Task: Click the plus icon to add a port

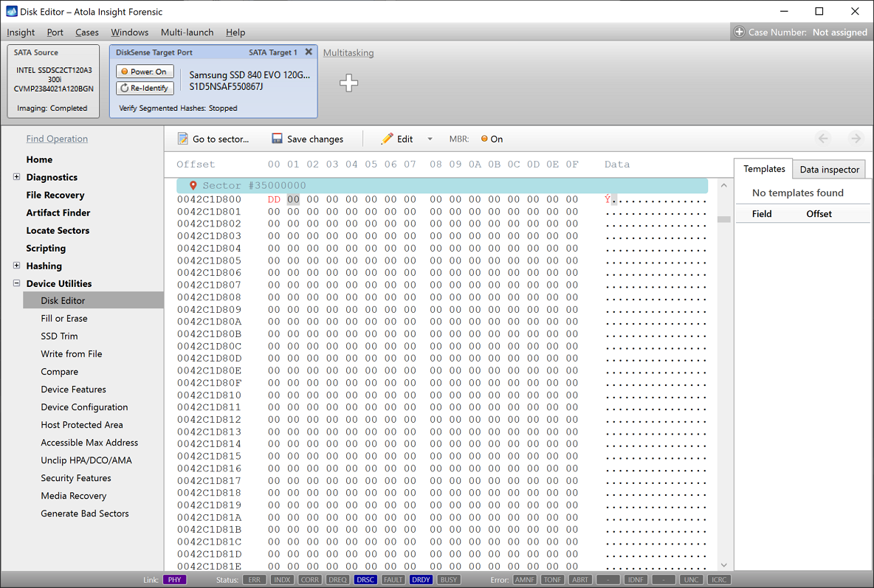Action: 348,83
